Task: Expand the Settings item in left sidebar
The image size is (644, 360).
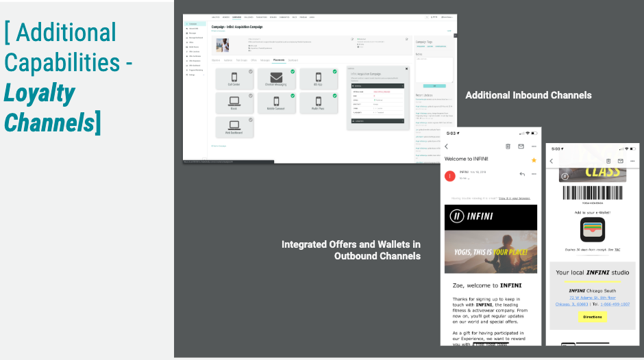Action: click(193, 75)
